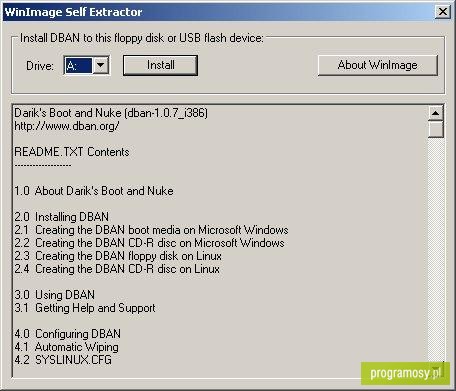Viewport: 456px width, 391px height.
Task: Click line "Darik's Boot and Nuke (dban-1.0.7_i386)"
Action: [x=111, y=113]
